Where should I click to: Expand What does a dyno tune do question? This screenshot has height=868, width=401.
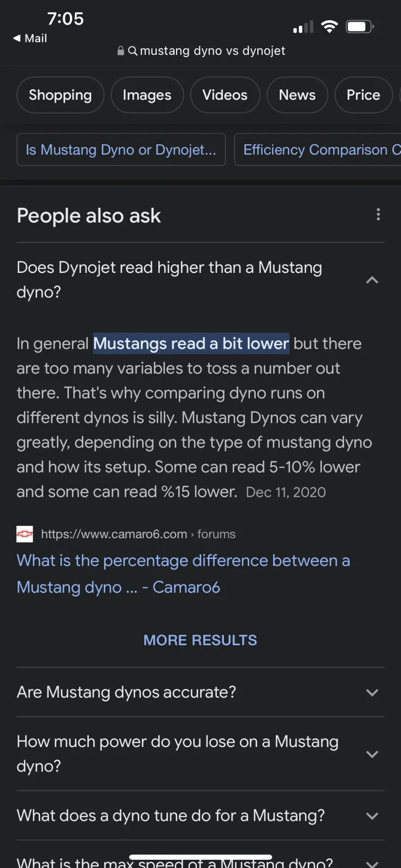click(x=372, y=816)
